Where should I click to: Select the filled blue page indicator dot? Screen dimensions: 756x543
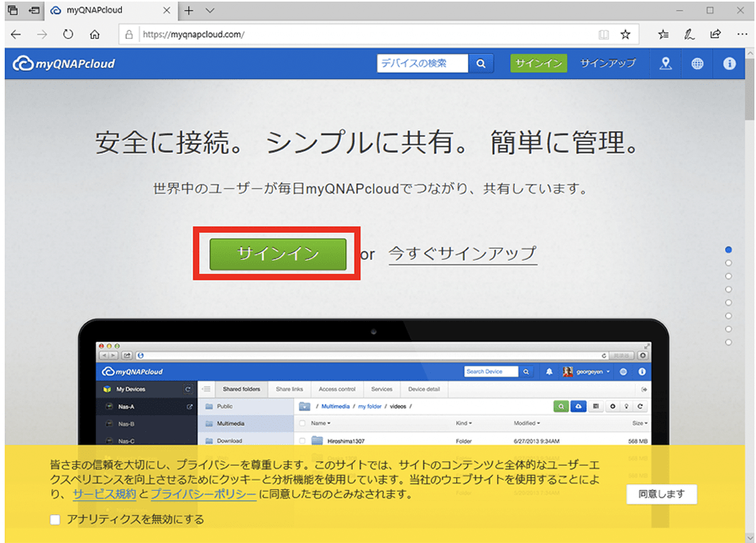click(x=728, y=250)
